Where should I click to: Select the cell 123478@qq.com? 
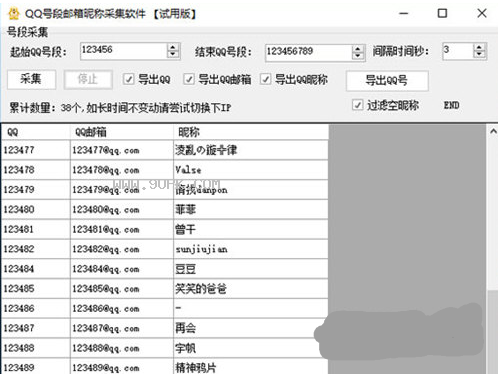(122, 170)
